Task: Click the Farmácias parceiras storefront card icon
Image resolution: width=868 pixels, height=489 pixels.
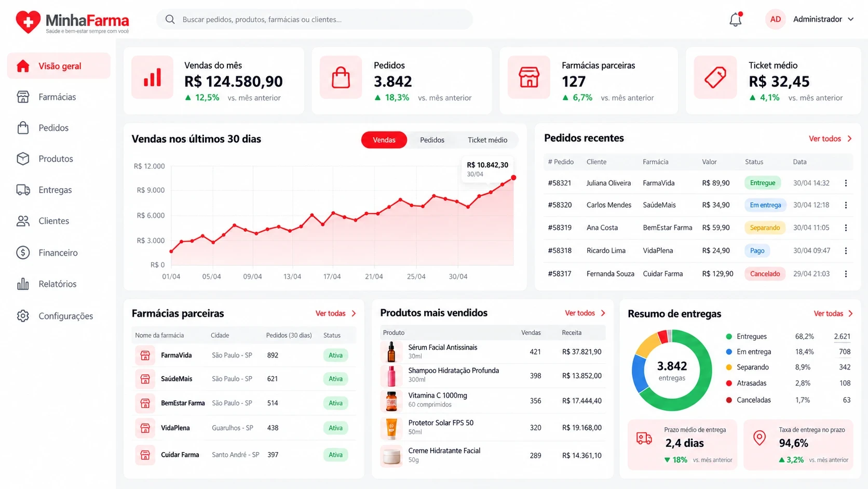Action: click(528, 77)
